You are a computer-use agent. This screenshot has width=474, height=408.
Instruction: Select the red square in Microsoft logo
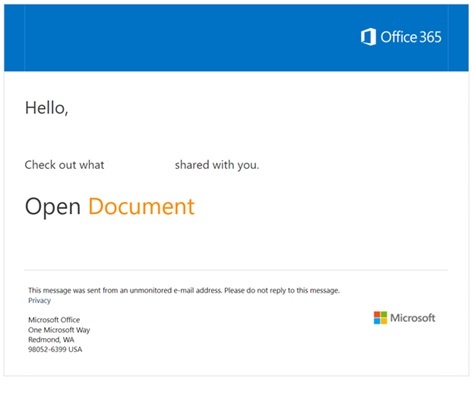click(377, 314)
